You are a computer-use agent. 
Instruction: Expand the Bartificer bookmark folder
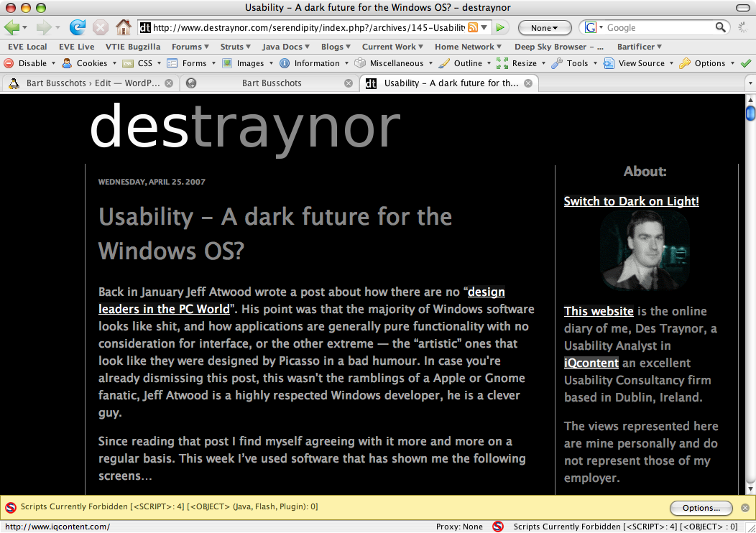pyautogui.click(x=640, y=47)
